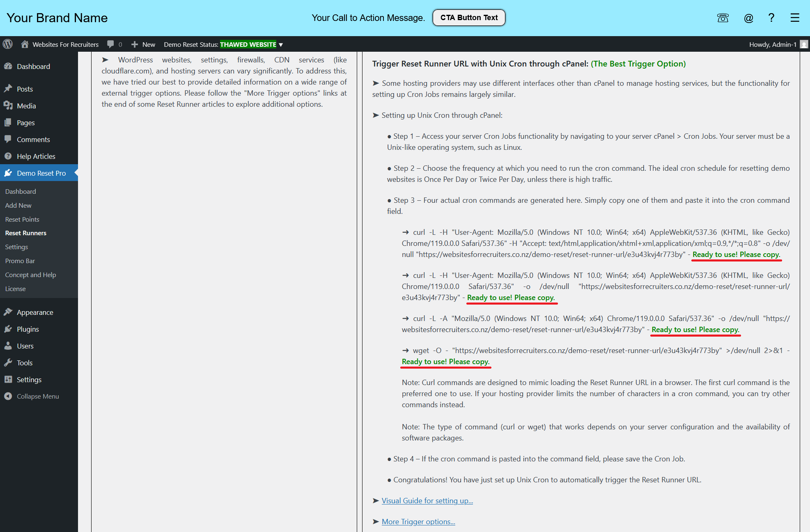
Task: Click the Admin-1 avatar icon
Action: coord(804,44)
